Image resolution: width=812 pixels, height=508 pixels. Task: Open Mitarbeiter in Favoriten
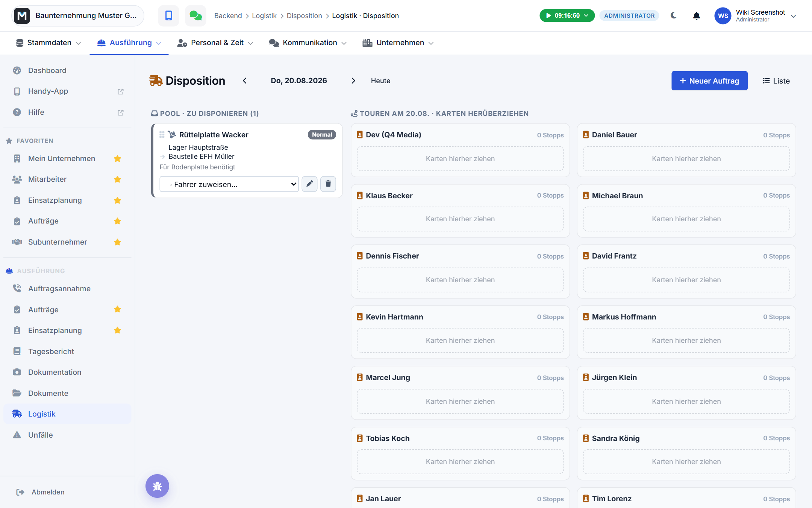click(47, 179)
